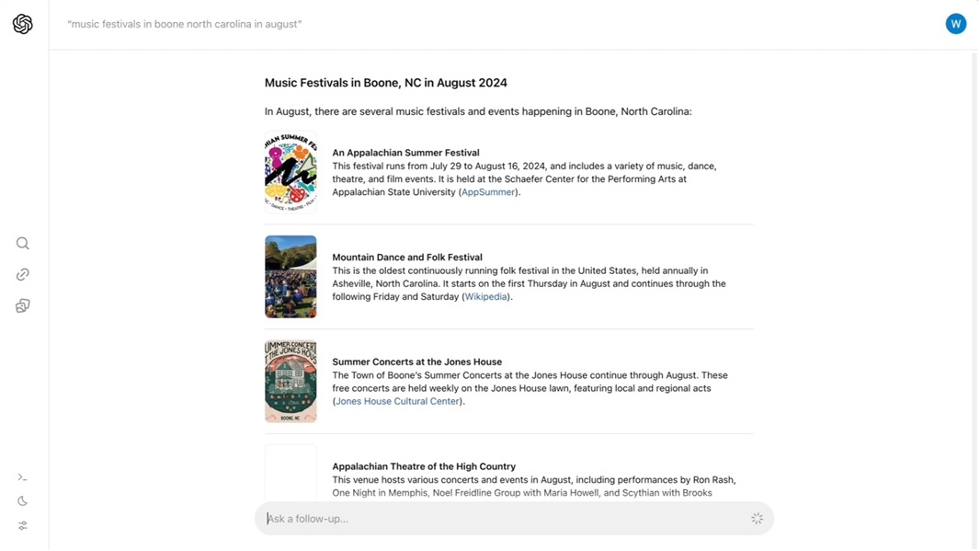Toggle dark mode with the moon icon
The image size is (980, 551).
point(23,501)
